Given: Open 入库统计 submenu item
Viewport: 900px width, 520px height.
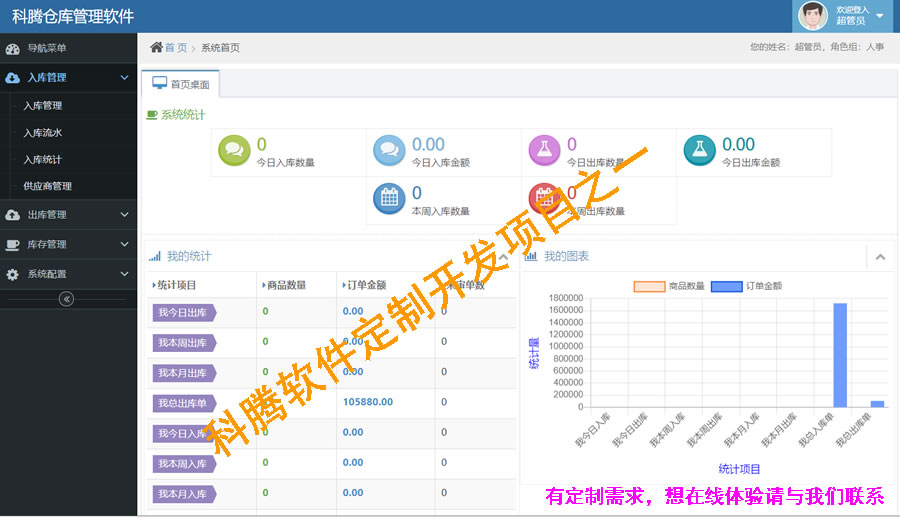Looking at the screenshot, I should [x=43, y=160].
